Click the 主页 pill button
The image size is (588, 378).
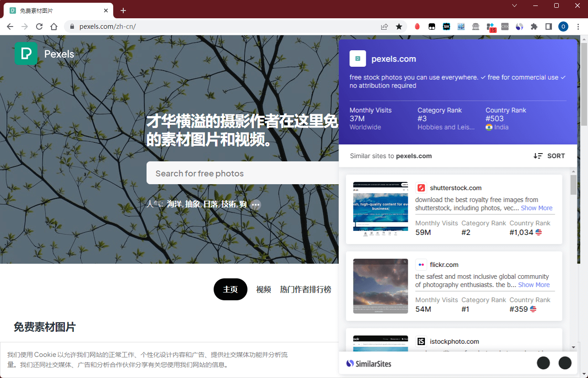pyautogui.click(x=230, y=289)
